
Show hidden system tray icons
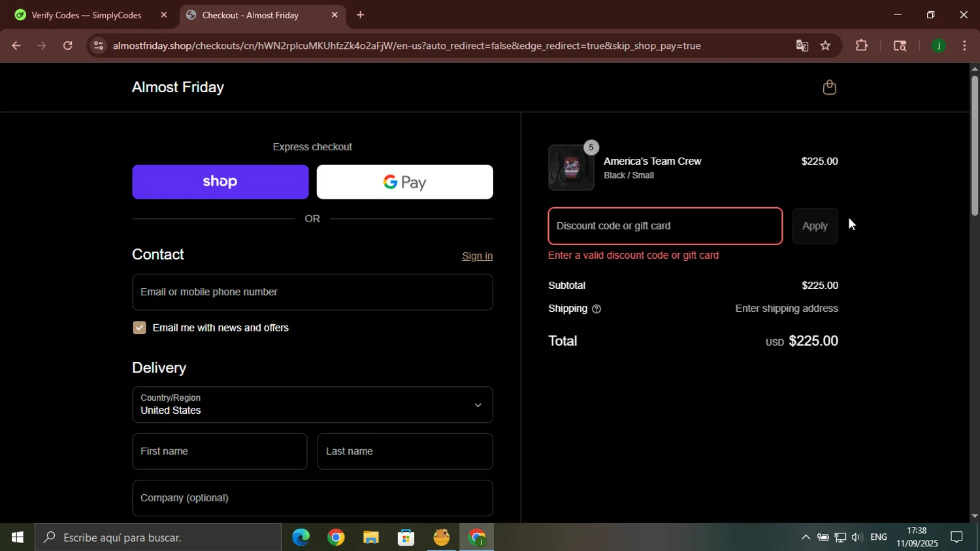coord(806,537)
